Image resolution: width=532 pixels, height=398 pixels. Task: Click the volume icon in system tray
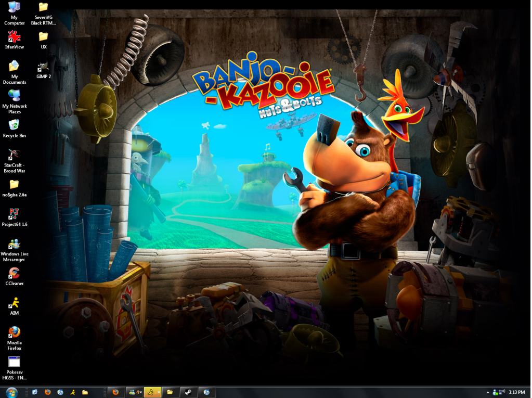click(x=503, y=392)
